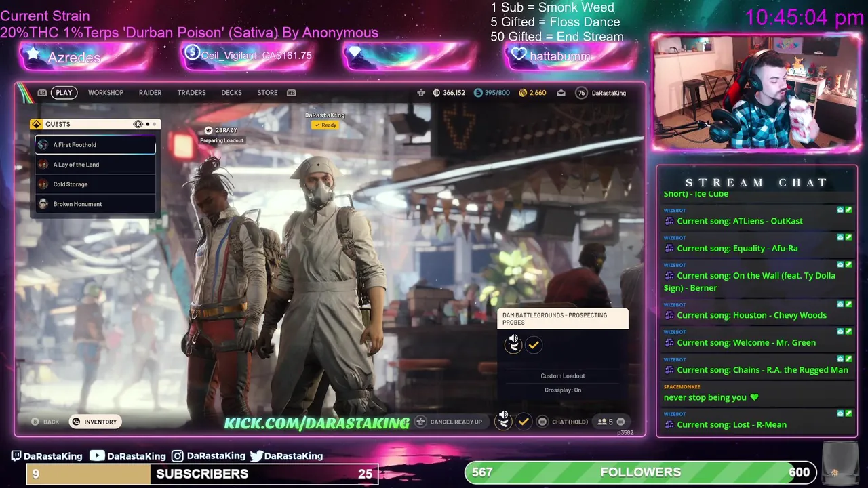The image size is (868, 488).
Task: Click the KICK.COM/DARASTAKING banner text
Action: point(317,423)
